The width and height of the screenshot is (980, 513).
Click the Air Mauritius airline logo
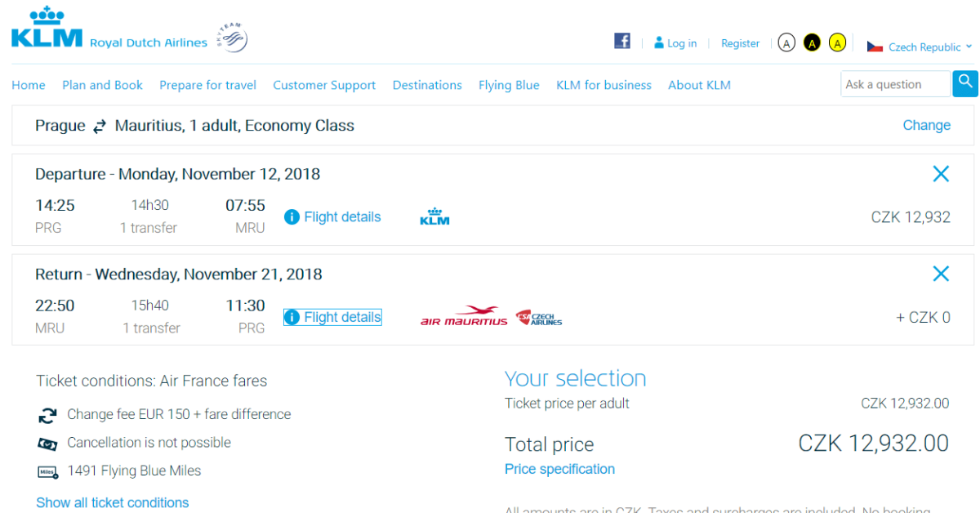464,317
